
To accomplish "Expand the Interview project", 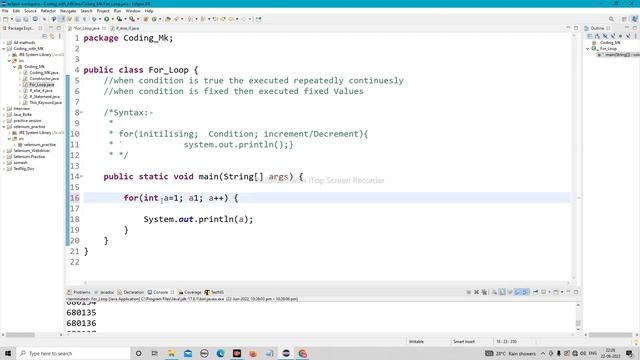I will 4,109.
